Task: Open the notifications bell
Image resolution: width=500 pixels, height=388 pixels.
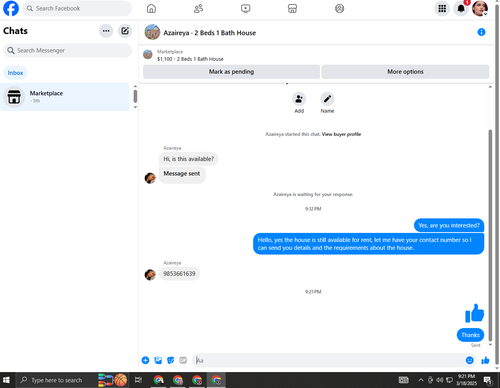Action: pyautogui.click(x=461, y=8)
